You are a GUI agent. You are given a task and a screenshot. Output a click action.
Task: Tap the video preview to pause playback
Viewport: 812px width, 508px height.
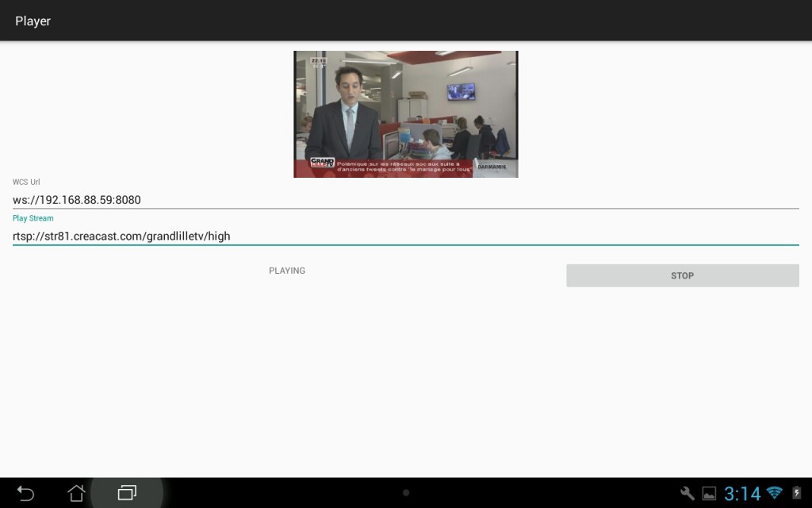[406, 114]
